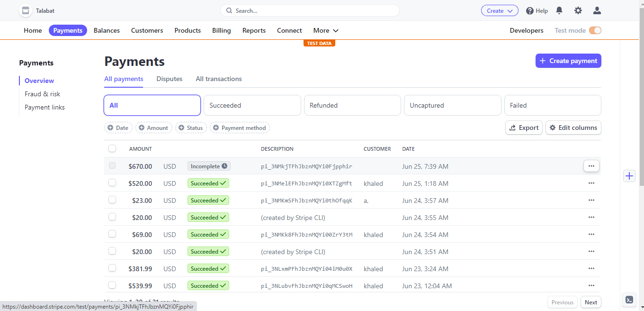Open the terminal icon in the corner

(x=629, y=300)
